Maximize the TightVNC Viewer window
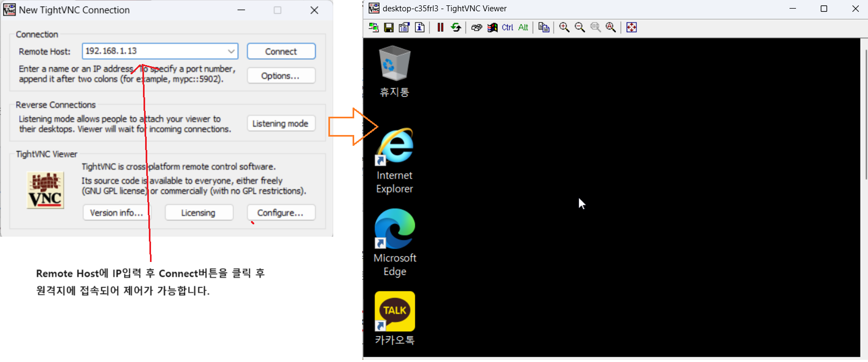Viewport: 868px width, 362px height. 823,9
